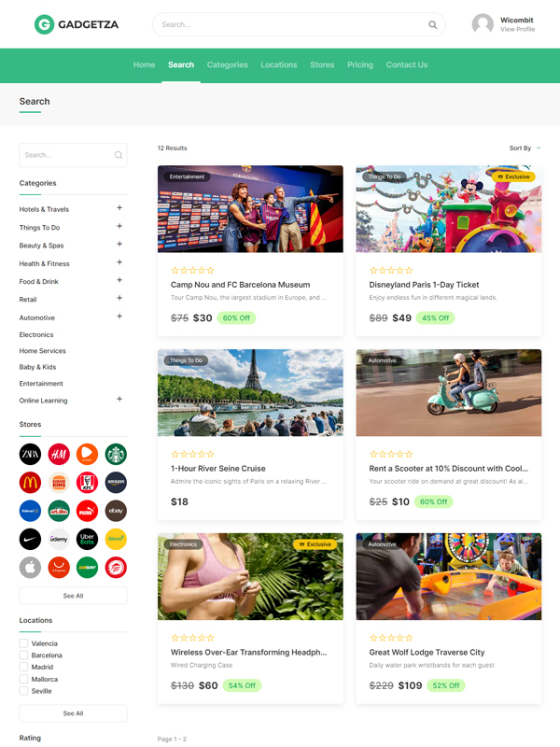Open the Uber Eats store icon
The image size is (560, 747).
coord(87,540)
